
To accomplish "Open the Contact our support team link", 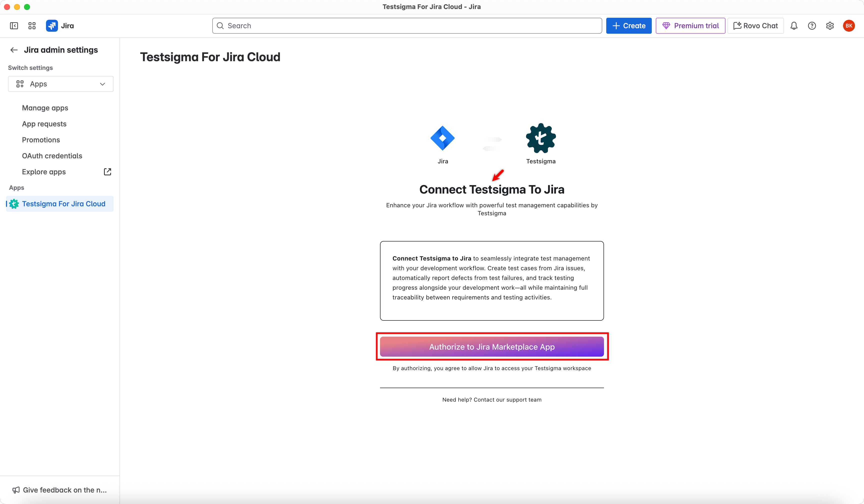I will point(508,400).
